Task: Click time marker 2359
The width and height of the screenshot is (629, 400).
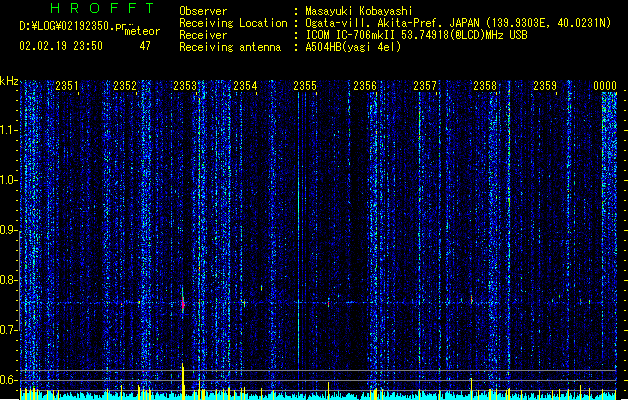Action: [x=545, y=86]
